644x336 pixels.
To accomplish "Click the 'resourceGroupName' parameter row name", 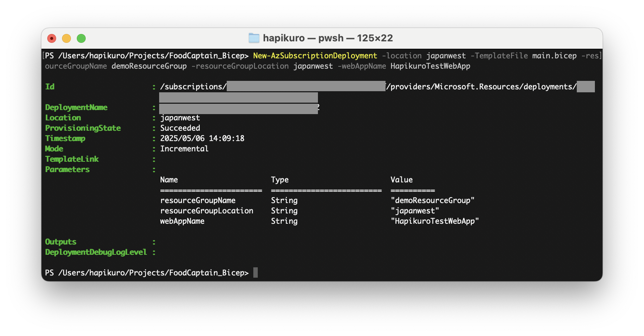I will 198,200.
